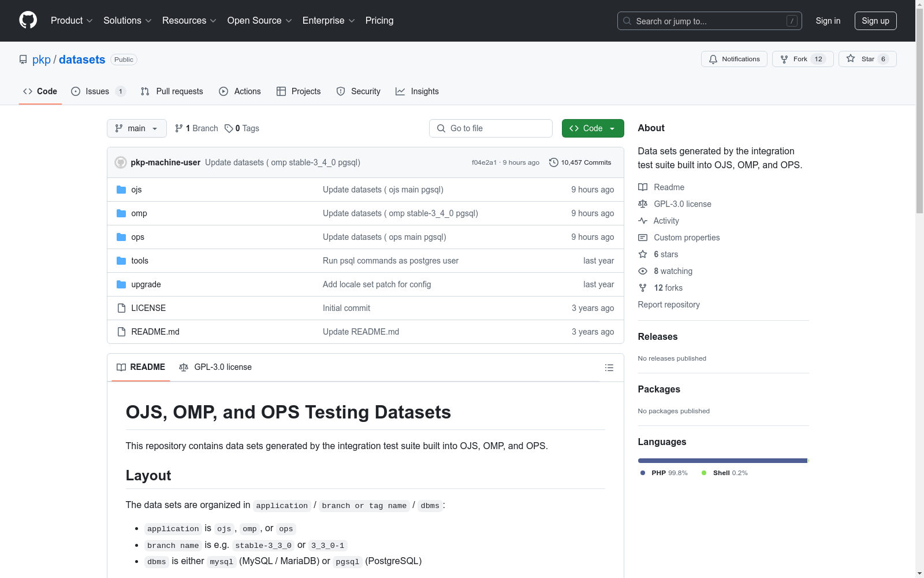Click the Sign up button
The image size is (924, 578).
click(875, 21)
